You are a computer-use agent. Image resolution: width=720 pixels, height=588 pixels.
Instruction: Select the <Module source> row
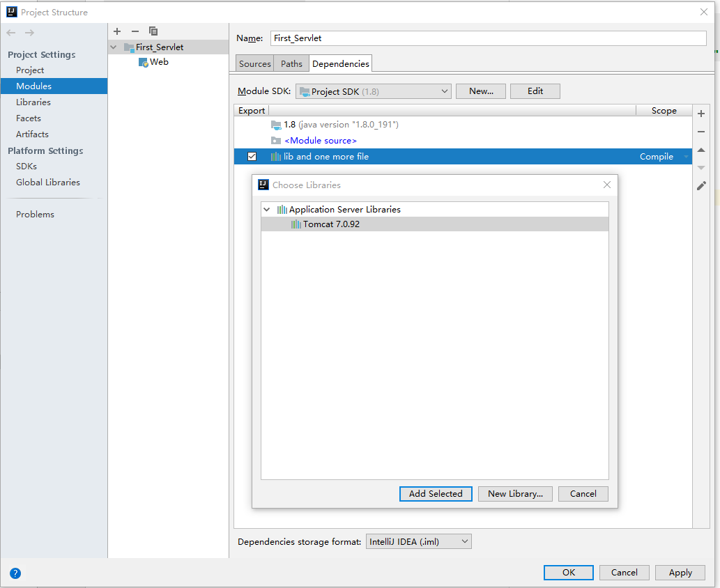[x=463, y=141]
